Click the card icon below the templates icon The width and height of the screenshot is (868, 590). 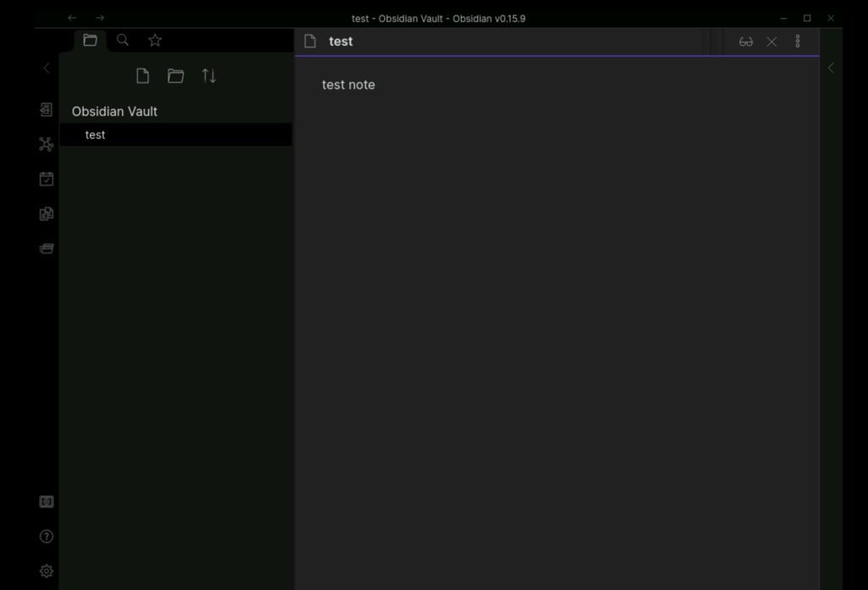pos(47,248)
